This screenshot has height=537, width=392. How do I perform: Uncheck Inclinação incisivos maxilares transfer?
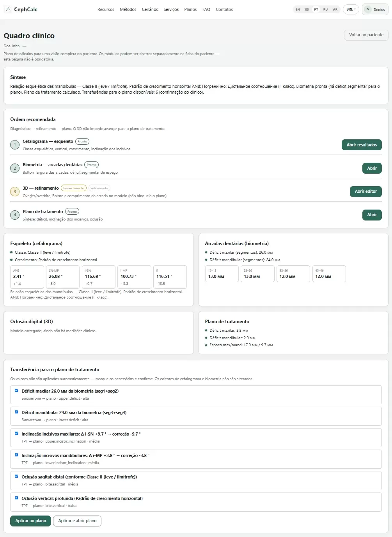click(16, 433)
